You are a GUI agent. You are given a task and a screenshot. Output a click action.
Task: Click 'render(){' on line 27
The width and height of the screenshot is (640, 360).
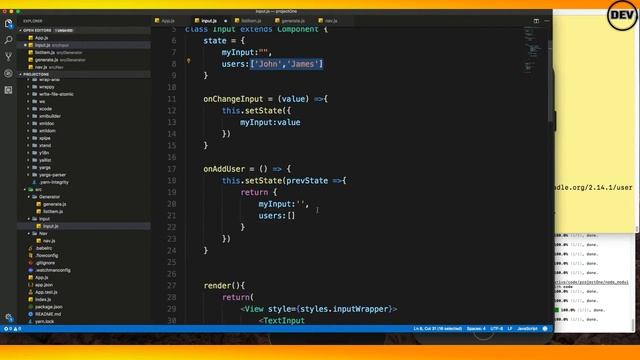pyautogui.click(x=224, y=286)
